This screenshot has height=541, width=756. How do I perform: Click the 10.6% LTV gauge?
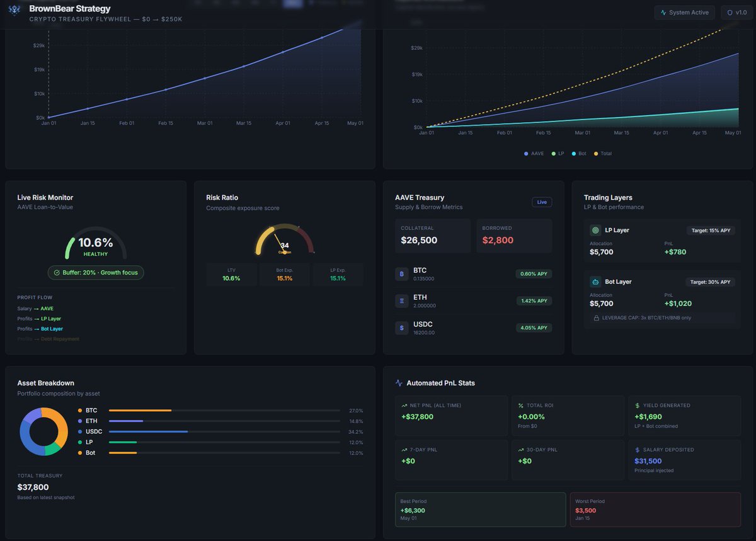[x=96, y=243]
